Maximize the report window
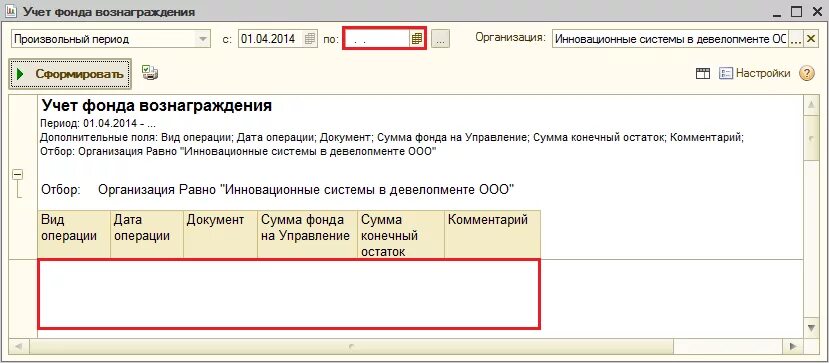The width and height of the screenshot is (829, 363). point(796,12)
